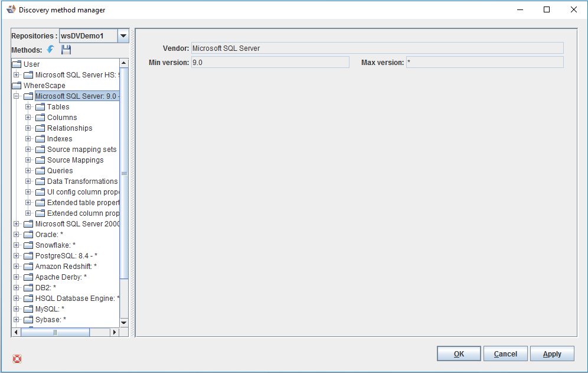Collapse the Microsoft SQL Server 9.0 node
The image size is (588, 373).
[x=16, y=96]
